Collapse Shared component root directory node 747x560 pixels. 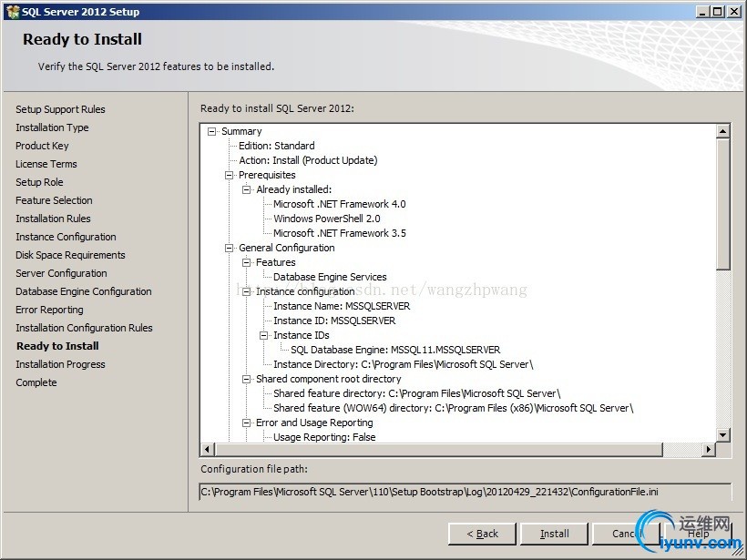tap(246, 379)
